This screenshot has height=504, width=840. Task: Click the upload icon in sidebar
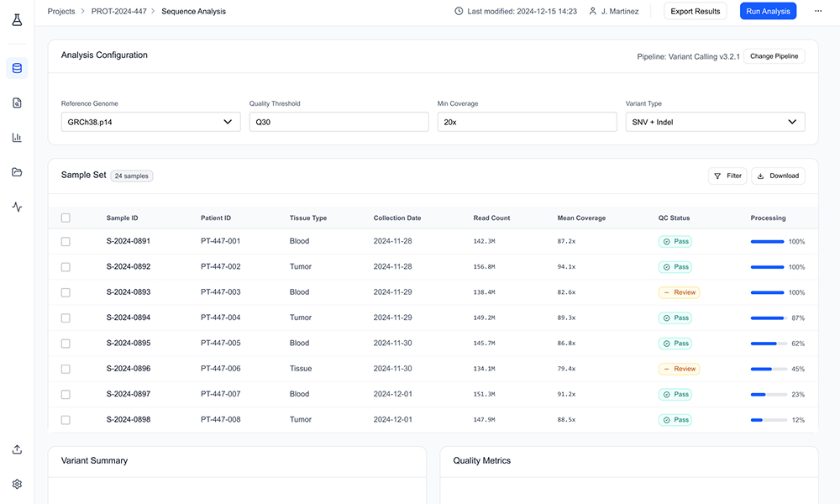coord(17,449)
